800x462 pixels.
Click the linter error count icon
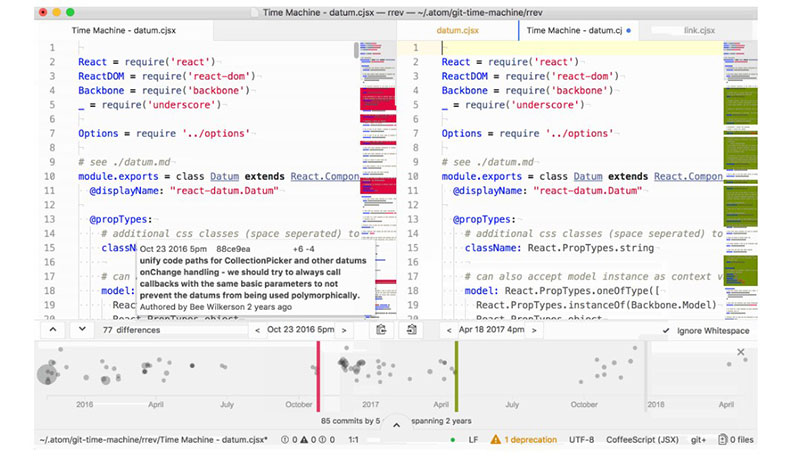pyautogui.click(x=285, y=440)
